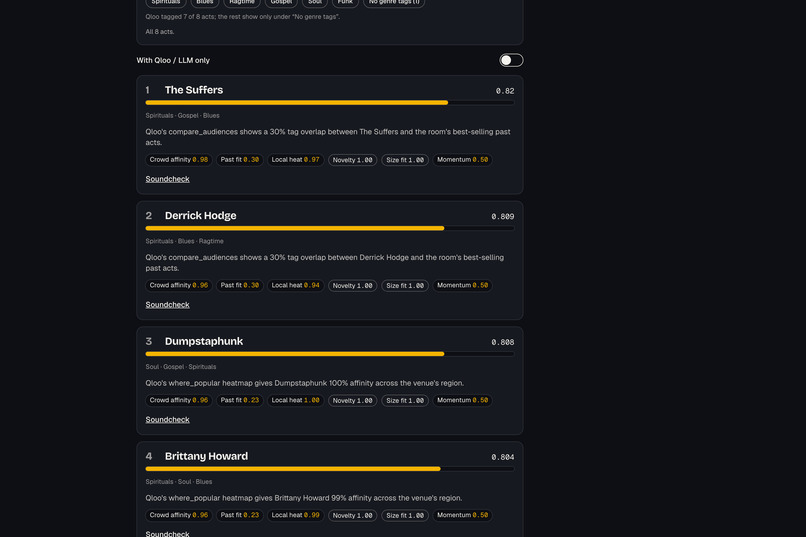Click Local heat 0.97 chip
The width and height of the screenshot is (806, 537).
pos(296,160)
